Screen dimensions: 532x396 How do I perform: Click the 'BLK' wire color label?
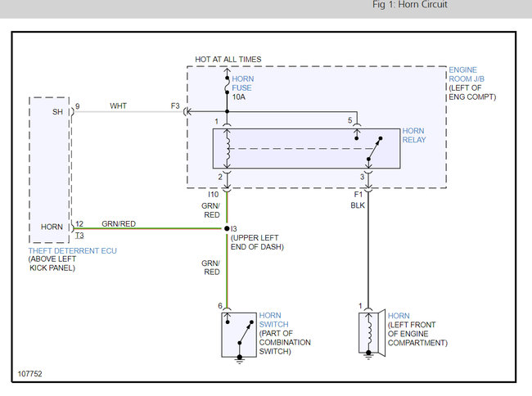[x=358, y=205]
